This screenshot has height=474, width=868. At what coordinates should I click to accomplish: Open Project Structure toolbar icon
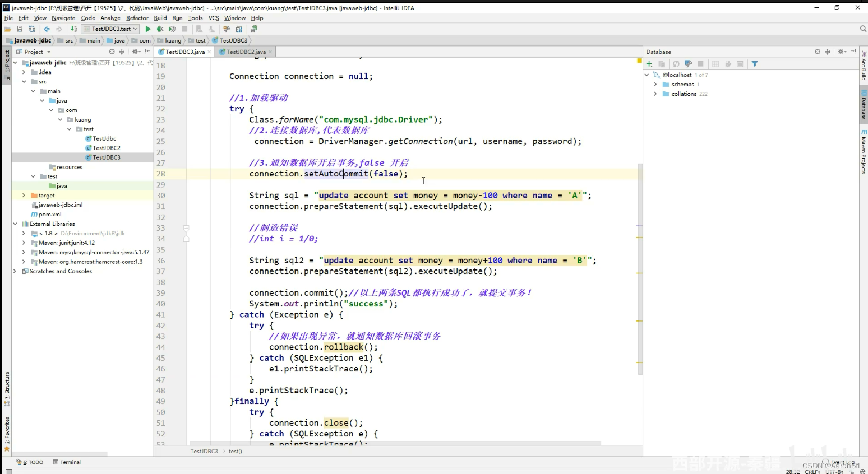pyautogui.click(x=239, y=29)
